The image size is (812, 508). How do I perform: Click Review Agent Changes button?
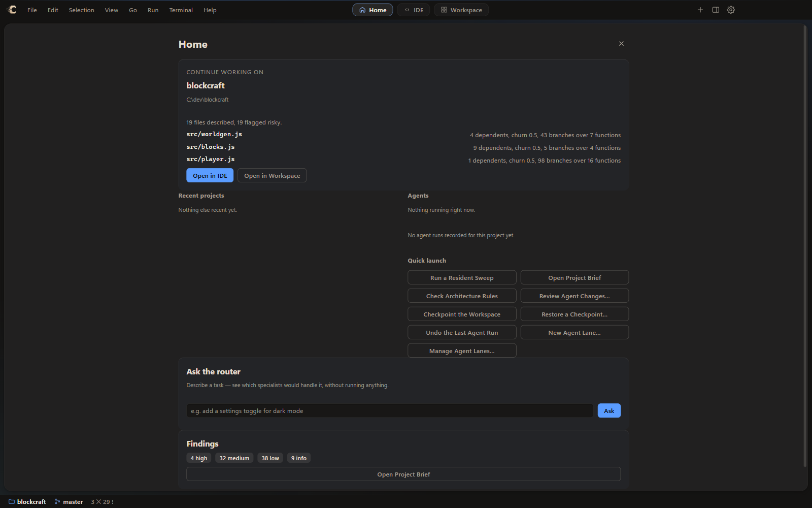click(574, 296)
